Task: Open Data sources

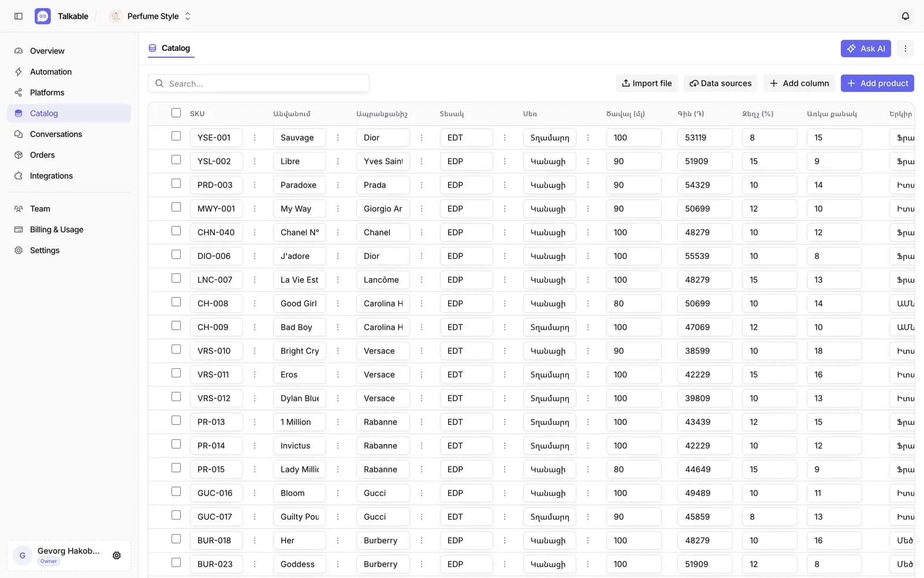Action: 721,83
